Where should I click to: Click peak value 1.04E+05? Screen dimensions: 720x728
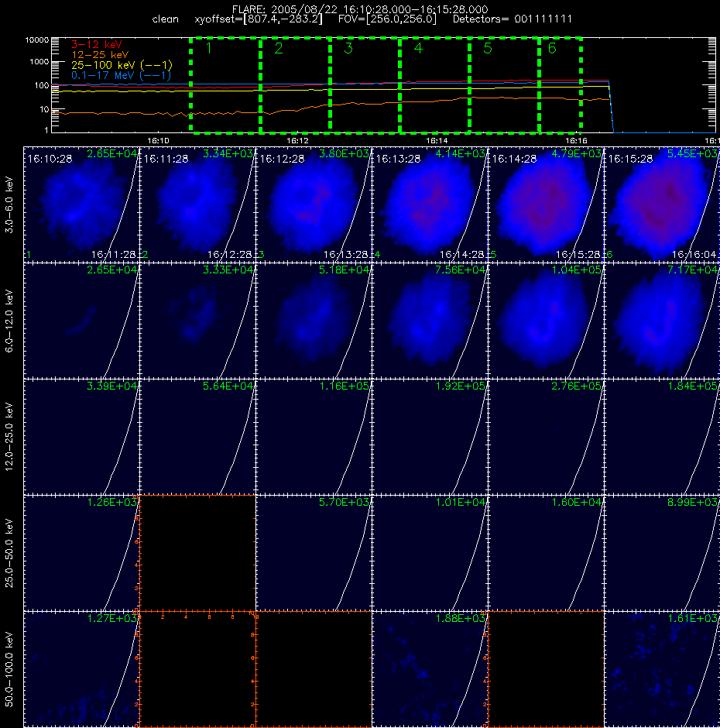coord(577,270)
